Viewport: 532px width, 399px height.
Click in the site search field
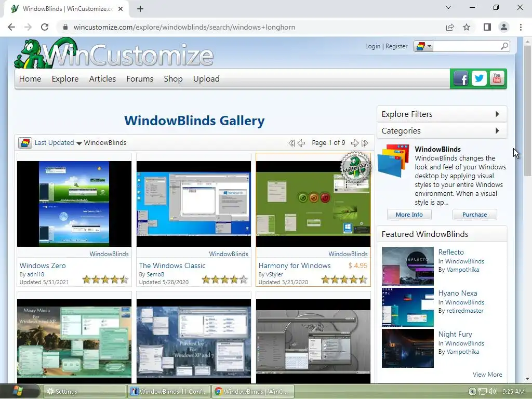point(467,46)
